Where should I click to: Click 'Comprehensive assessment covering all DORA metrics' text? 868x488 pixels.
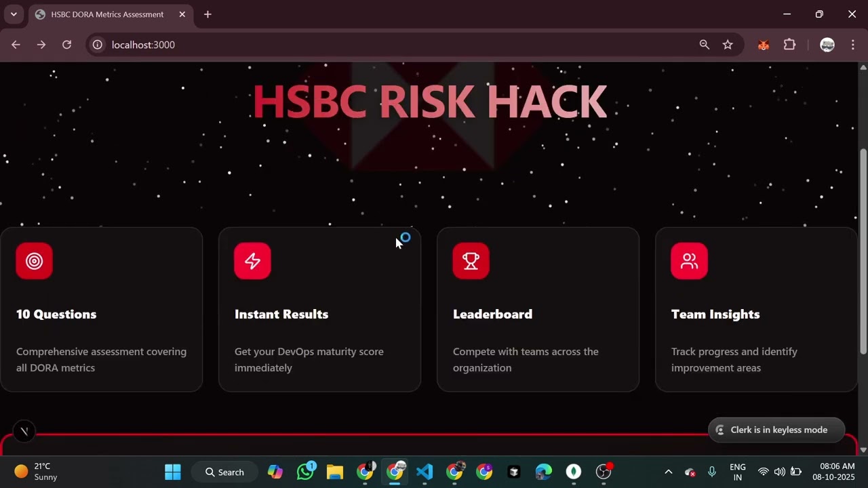tap(101, 360)
